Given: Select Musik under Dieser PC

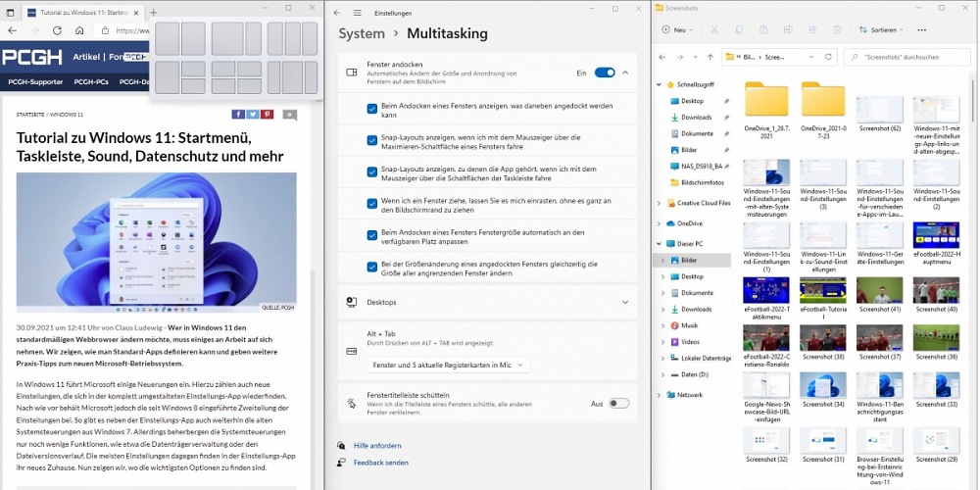Looking at the screenshot, I should (689, 325).
